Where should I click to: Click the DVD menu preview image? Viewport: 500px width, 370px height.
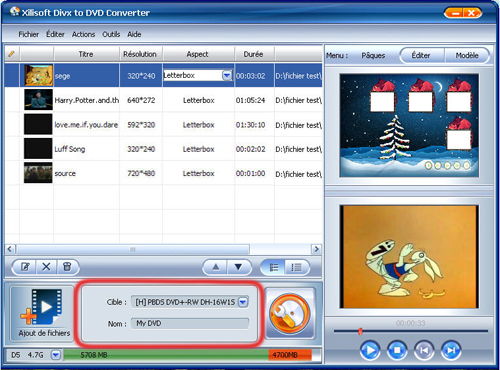coord(409,125)
